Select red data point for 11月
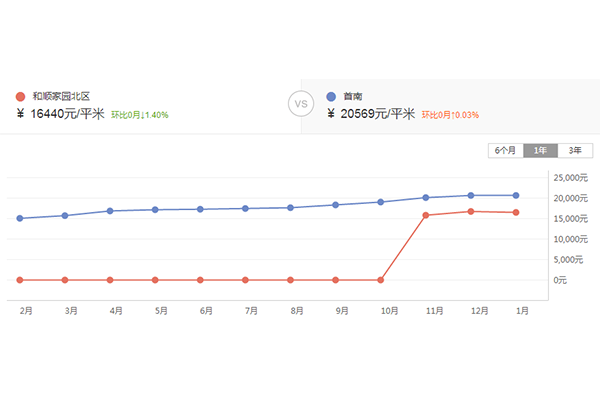This screenshot has height=400, width=600. click(x=426, y=215)
